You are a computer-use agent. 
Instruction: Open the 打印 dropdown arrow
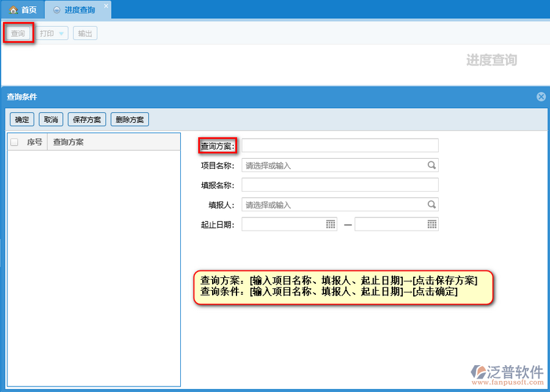pos(61,34)
